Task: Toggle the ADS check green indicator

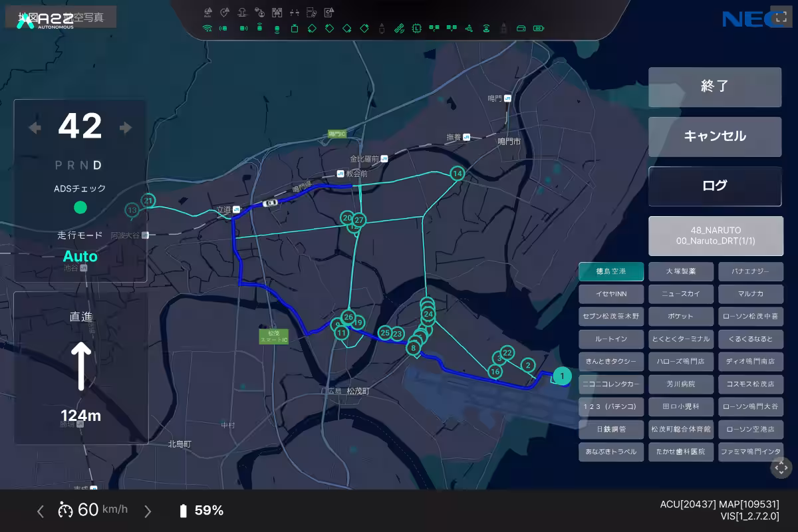Action: (80, 207)
